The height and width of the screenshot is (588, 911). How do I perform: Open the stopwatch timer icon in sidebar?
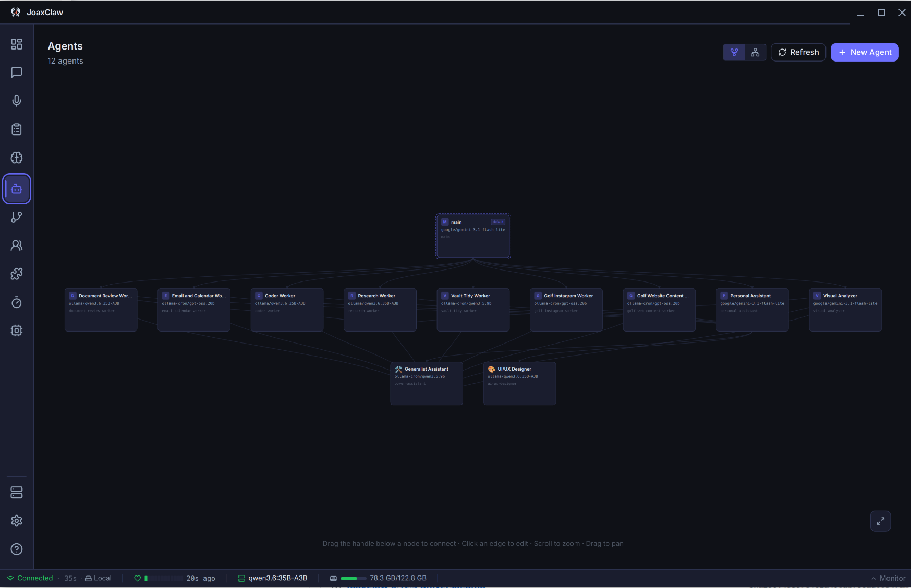tap(17, 302)
